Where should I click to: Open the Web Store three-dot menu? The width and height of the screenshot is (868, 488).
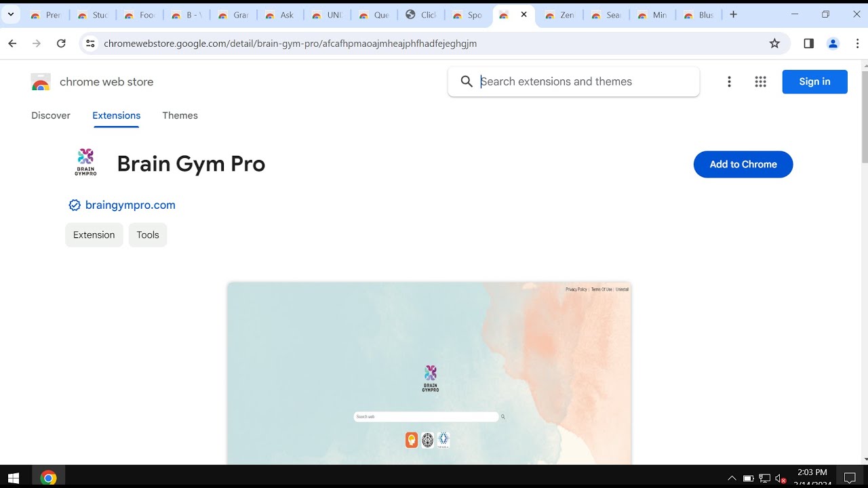click(x=729, y=81)
